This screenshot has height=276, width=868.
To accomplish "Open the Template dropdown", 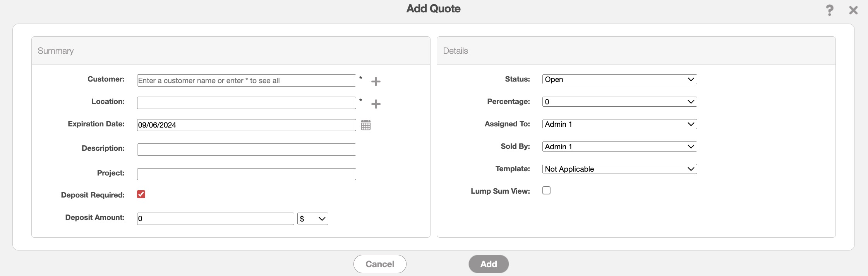I will pyautogui.click(x=619, y=169).
